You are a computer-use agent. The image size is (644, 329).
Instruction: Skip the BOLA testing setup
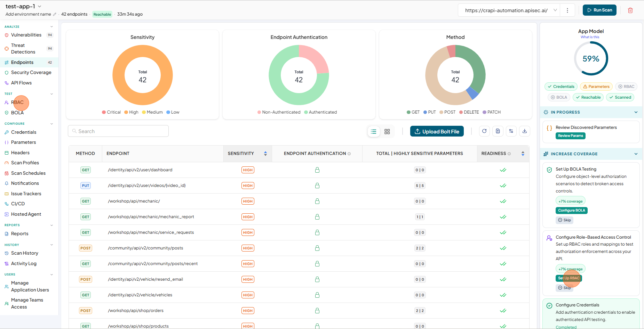coord(564,220)
